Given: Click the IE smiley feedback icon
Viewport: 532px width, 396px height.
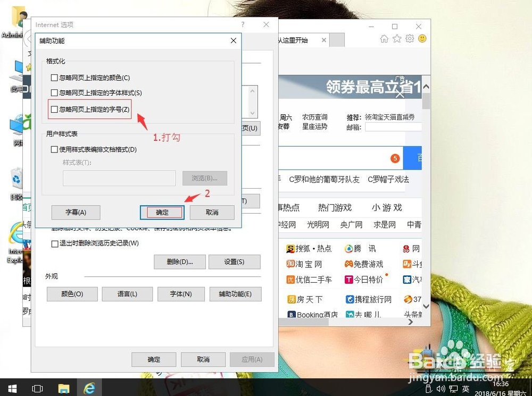Looking at the screenshot, I should point(422,39).
